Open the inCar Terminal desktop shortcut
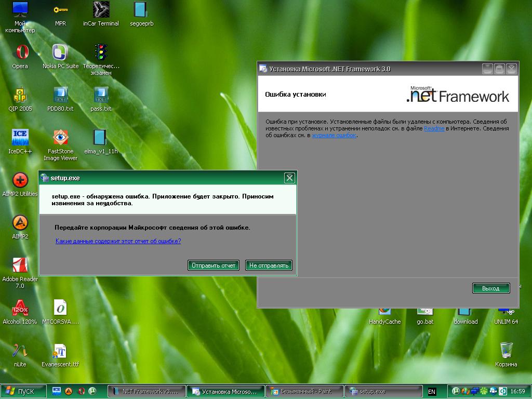532x399 pixels. tap(101, 10)
